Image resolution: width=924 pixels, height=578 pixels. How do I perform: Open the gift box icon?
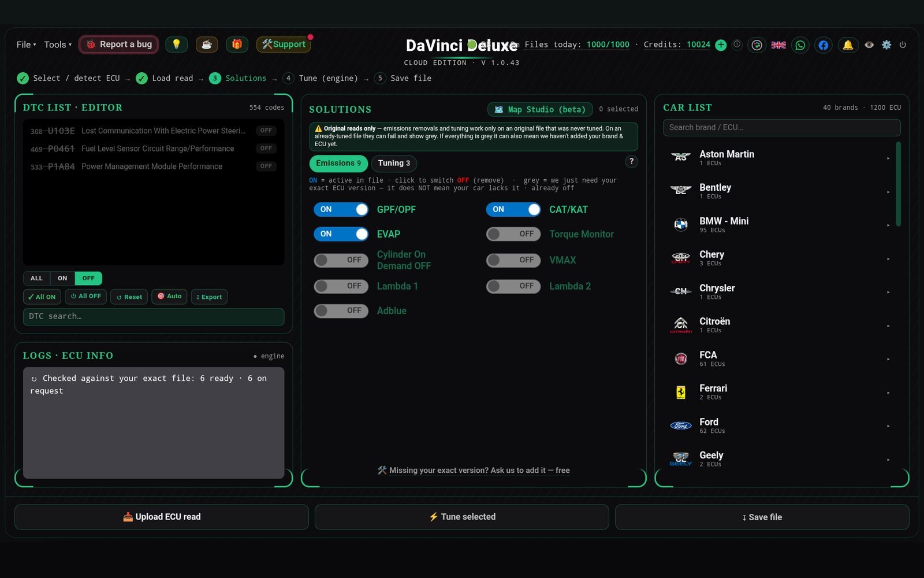(x=237, y=45)
